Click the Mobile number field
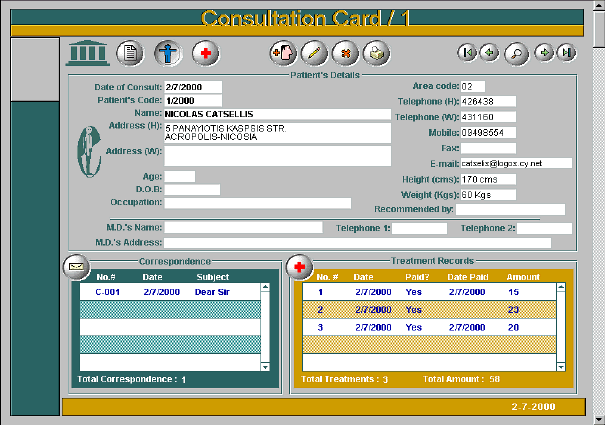605x425 pixels. [x=488, y=133]
